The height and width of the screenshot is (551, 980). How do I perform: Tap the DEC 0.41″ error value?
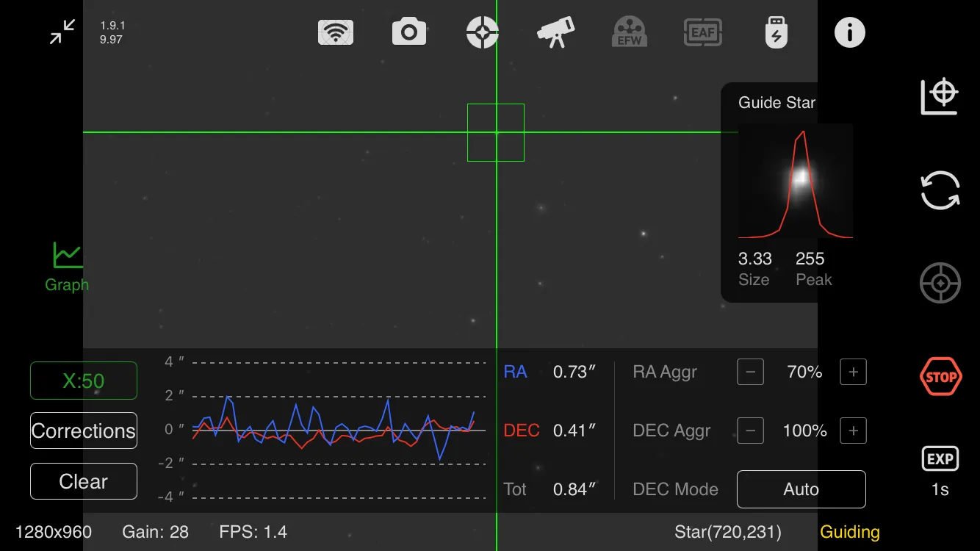point(574,431)
